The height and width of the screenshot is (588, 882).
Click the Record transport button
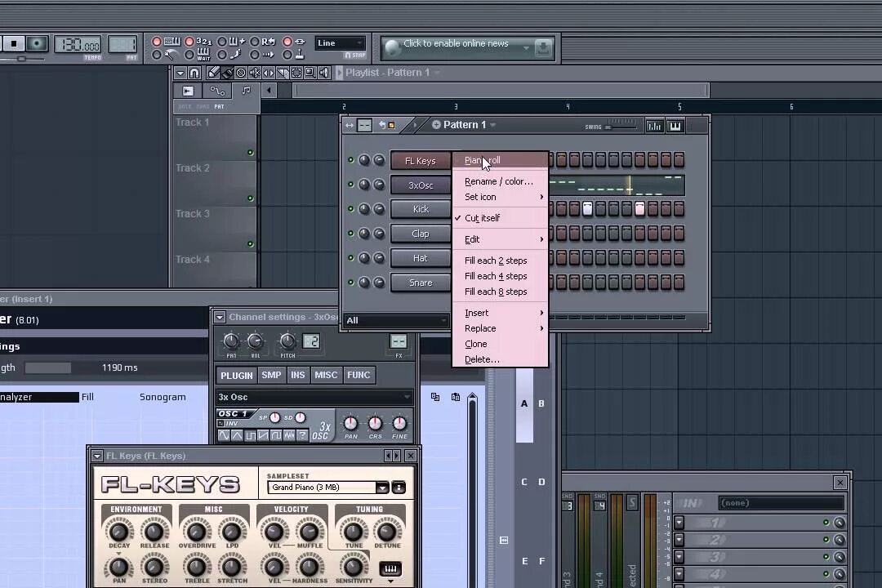click(x=38, y=43)
